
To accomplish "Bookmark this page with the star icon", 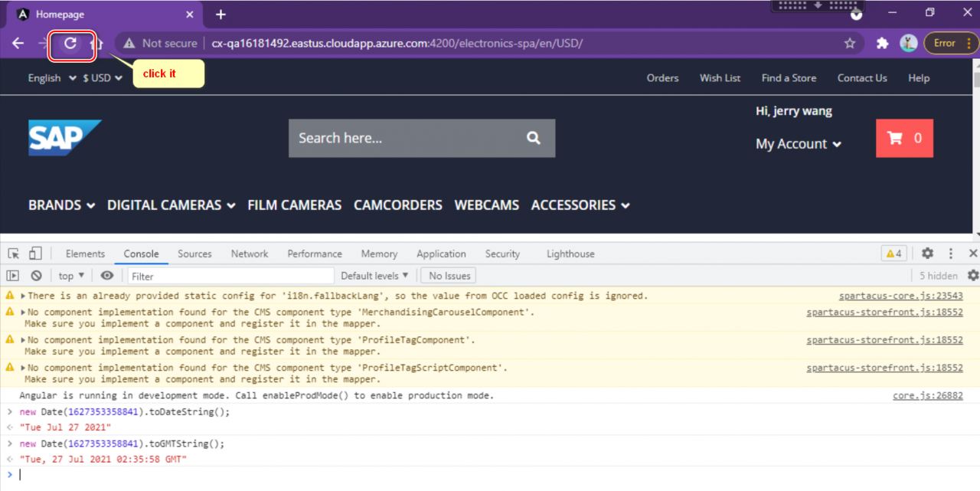I will point(849,44).
